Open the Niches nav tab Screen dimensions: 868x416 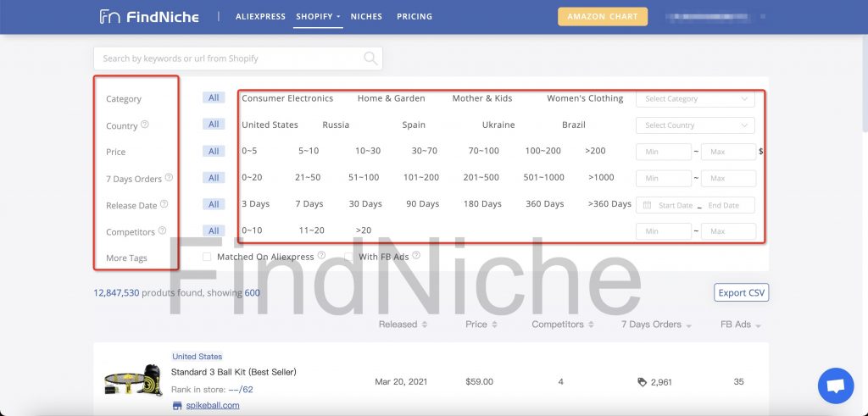pyautogui.click(x=366, y=17)
